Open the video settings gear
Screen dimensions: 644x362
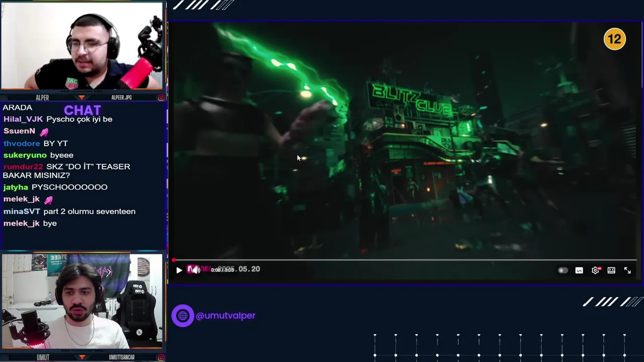[x=595, y=270]
